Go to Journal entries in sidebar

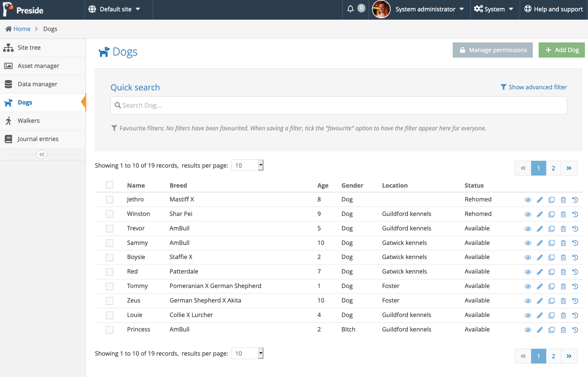tap(38, 139)
